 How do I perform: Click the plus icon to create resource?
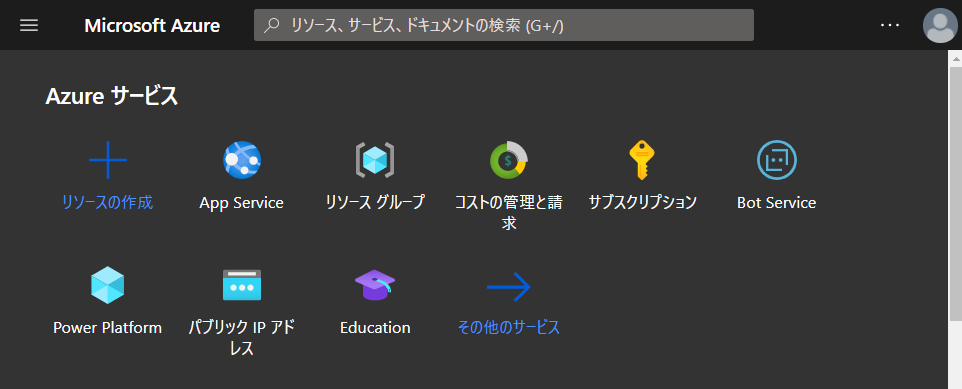(108, 160)
